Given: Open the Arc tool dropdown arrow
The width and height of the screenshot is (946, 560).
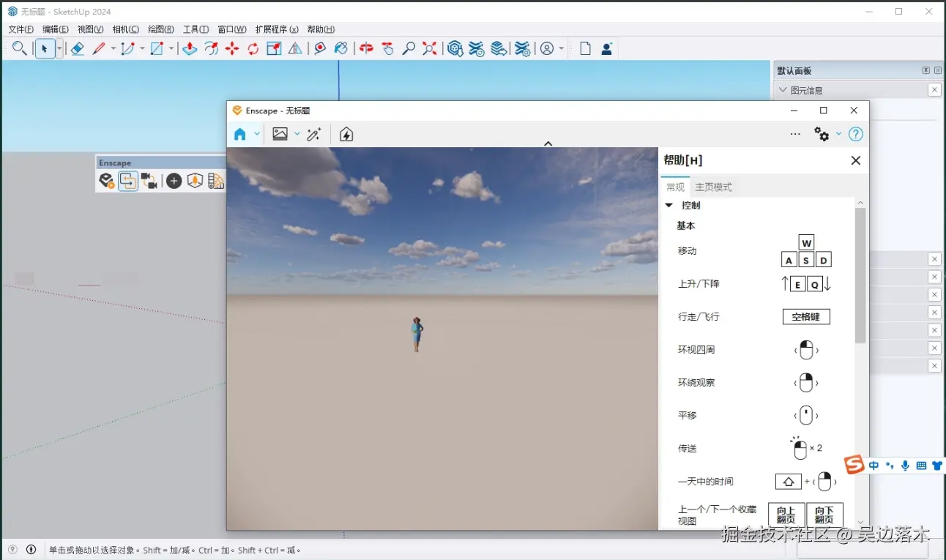Looking at the screenshot, I should [x=142, y=48].
